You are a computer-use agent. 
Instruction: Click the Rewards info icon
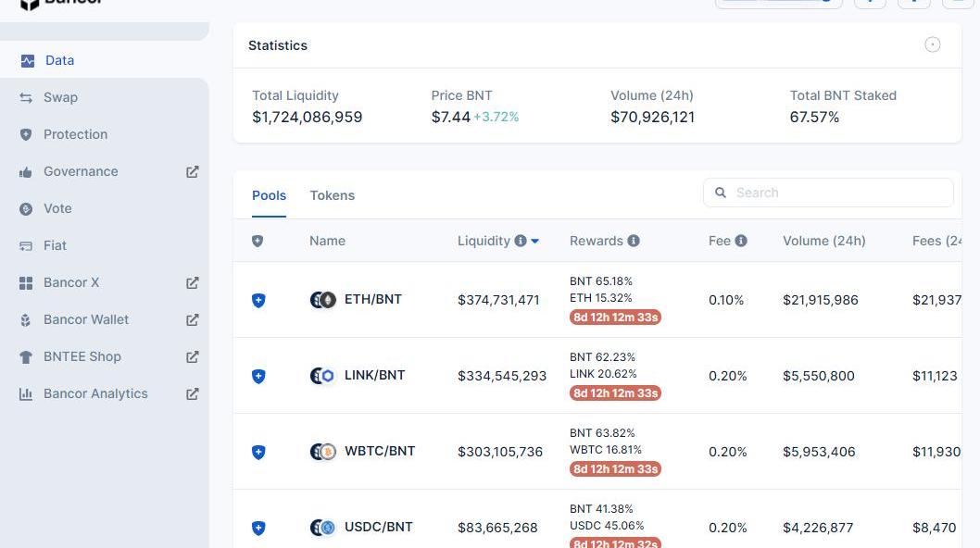[634, 241]
